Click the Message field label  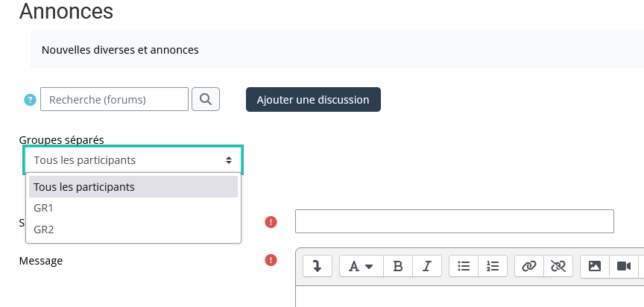click(41, 261)
